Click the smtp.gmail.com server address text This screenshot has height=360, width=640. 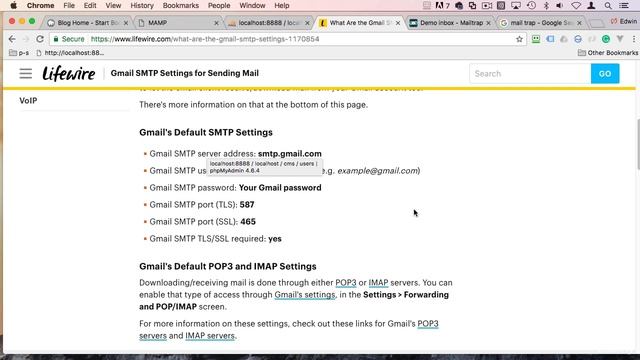coord(290,154)
